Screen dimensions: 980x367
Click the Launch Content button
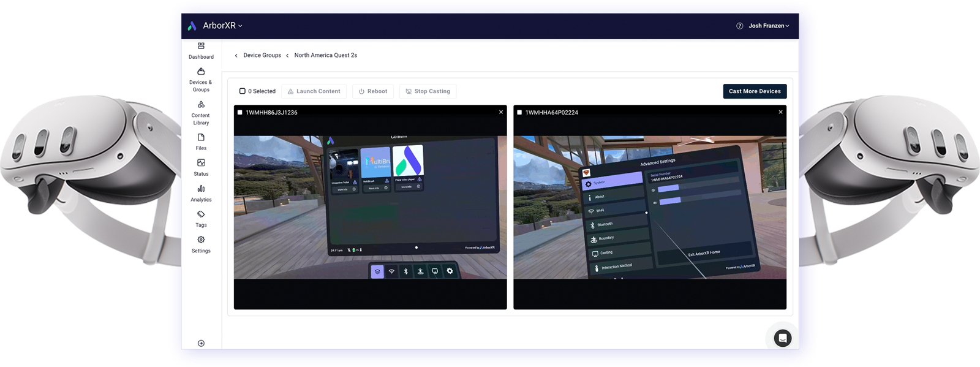tap(314, 91)
